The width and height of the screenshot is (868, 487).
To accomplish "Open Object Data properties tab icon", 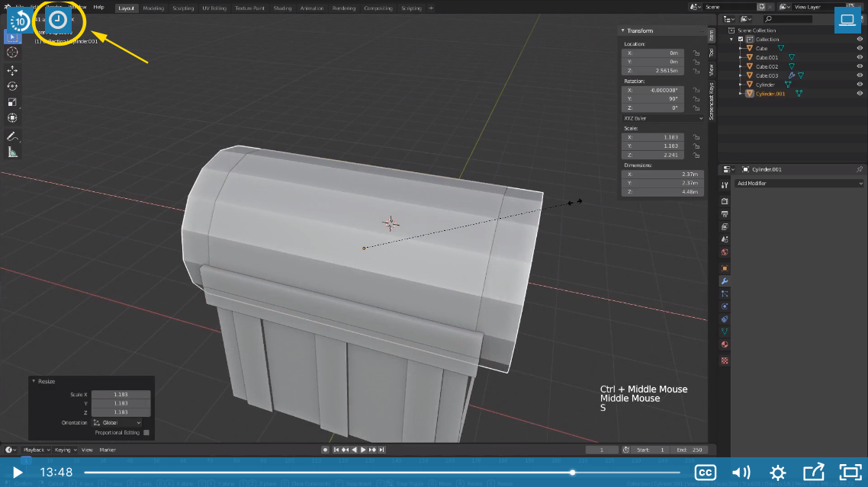I will pos(725,332).
